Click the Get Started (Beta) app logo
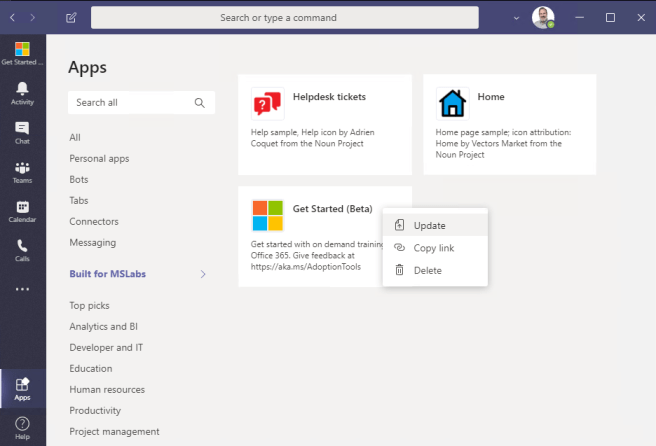Viewport: 656px width, 446px height. coord(268,215)
